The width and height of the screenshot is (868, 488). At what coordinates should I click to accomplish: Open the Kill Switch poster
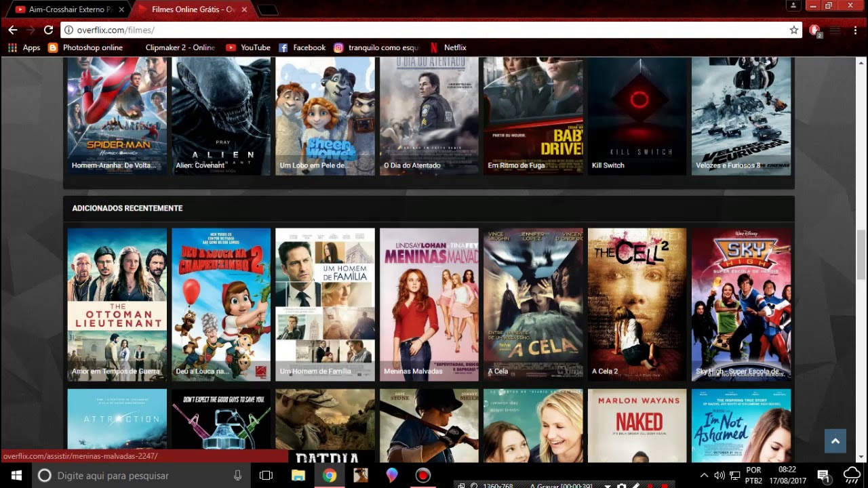637,116
